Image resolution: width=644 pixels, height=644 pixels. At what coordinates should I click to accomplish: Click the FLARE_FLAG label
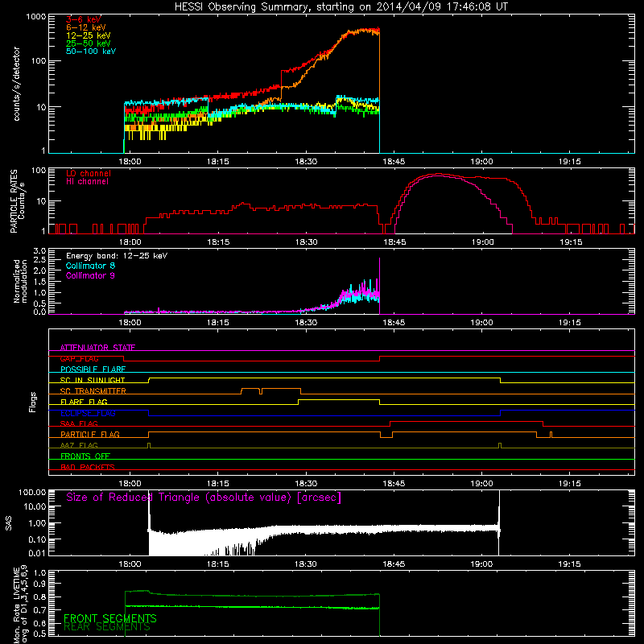coord(84,402)
